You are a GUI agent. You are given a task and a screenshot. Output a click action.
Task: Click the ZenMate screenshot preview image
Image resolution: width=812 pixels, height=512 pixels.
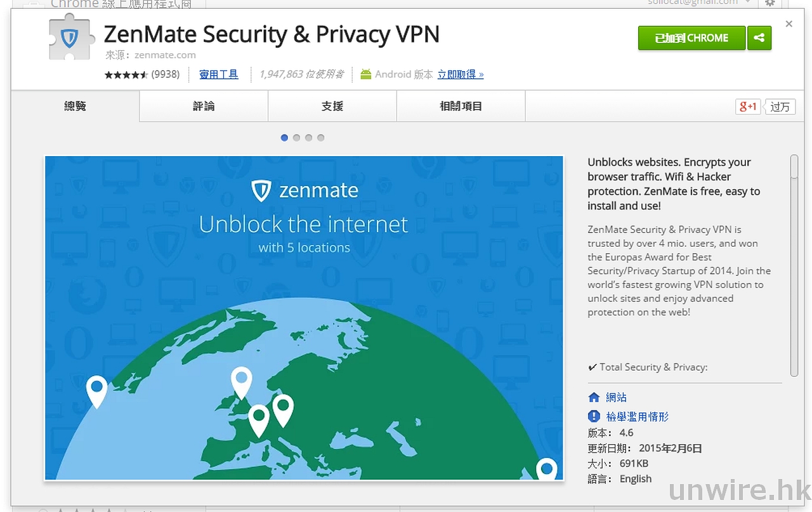(x=304, y=318)
